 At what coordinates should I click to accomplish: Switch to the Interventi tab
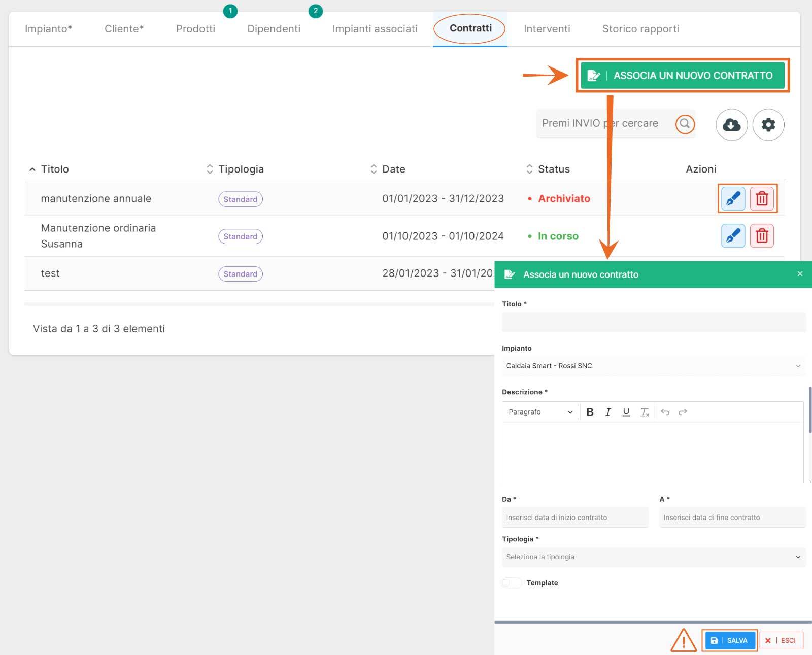[x=547, y=29]
